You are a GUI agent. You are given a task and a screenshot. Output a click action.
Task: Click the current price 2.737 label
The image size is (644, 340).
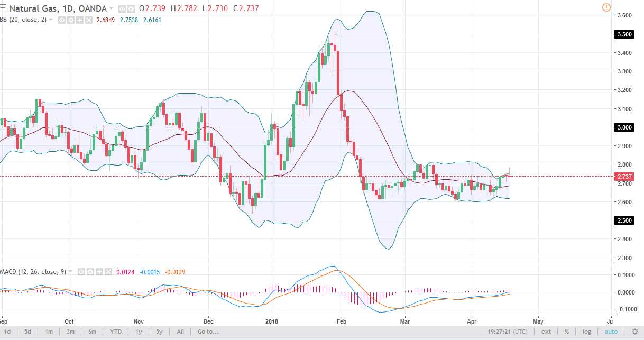pyautogui.click(x=624, y=176)
